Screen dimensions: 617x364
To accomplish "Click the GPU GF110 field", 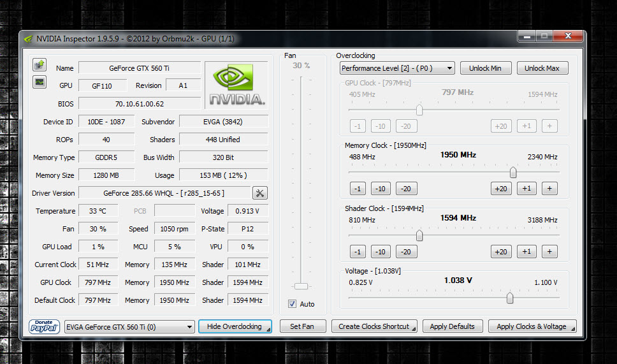I will (103, 85).
